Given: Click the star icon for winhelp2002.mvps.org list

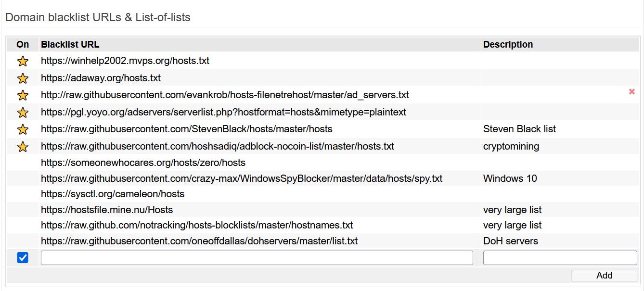Looking at the screenshot, I should 23,62.
